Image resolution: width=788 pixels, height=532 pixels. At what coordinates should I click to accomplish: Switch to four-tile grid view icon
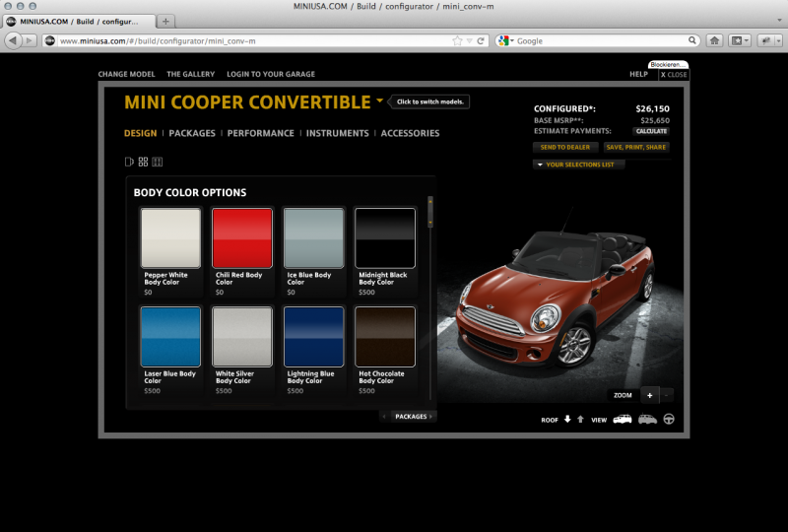[x=143, y=162]
